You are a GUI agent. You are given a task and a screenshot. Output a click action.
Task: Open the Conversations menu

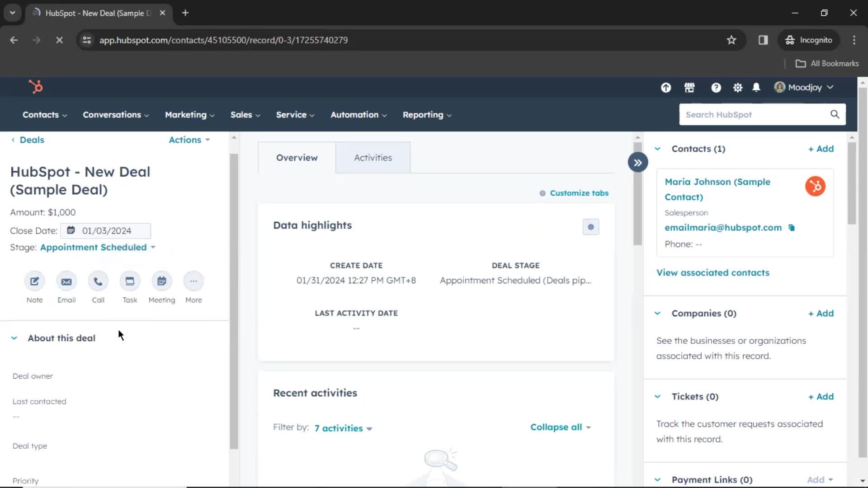coord(116,115)
